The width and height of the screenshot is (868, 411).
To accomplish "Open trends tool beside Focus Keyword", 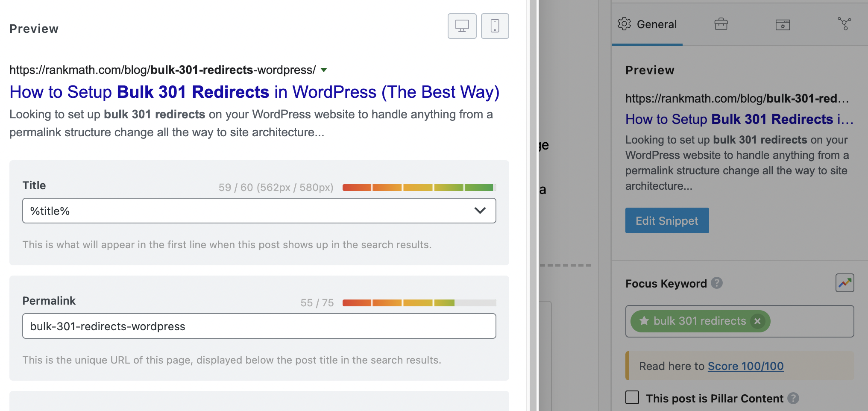I will click(x=845, y=283).
